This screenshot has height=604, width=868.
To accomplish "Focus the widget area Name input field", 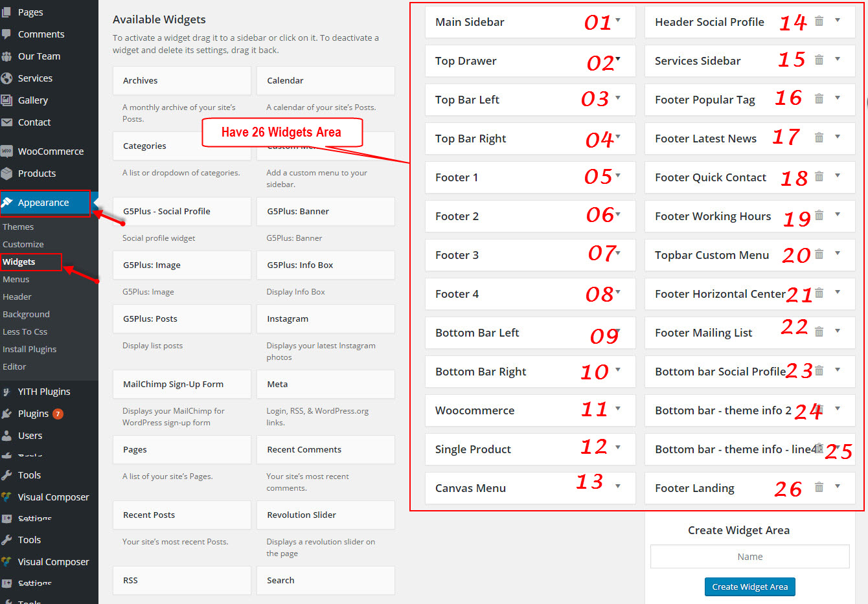I will [x=750, y=557].
